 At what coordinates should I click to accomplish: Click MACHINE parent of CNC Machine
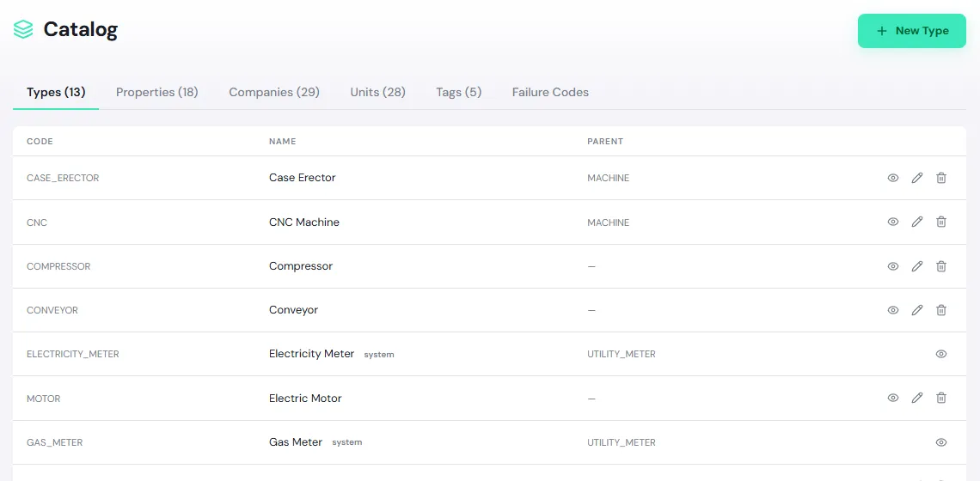pyautogui.click(x=608, y=222)
